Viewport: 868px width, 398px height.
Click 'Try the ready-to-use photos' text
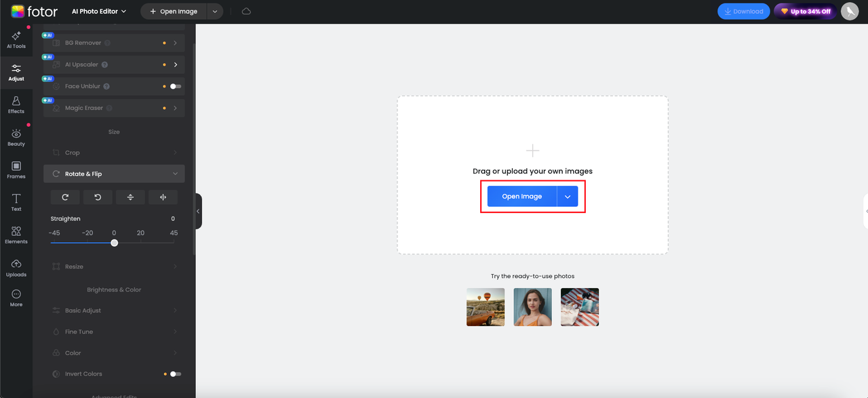point(532,276)
